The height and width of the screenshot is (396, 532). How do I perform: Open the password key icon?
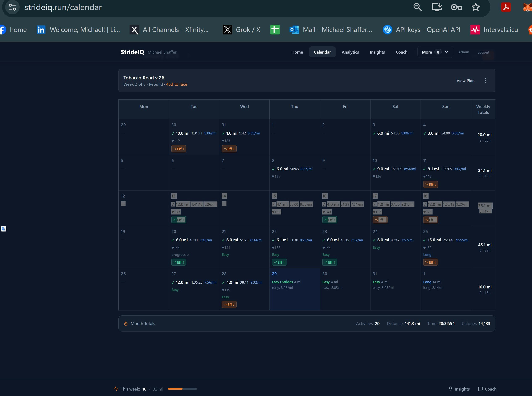pos(456,7)
